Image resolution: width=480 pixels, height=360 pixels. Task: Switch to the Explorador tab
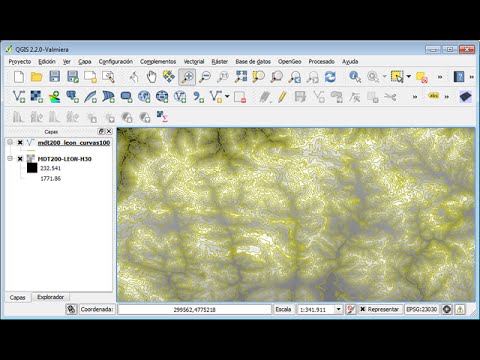51,297
